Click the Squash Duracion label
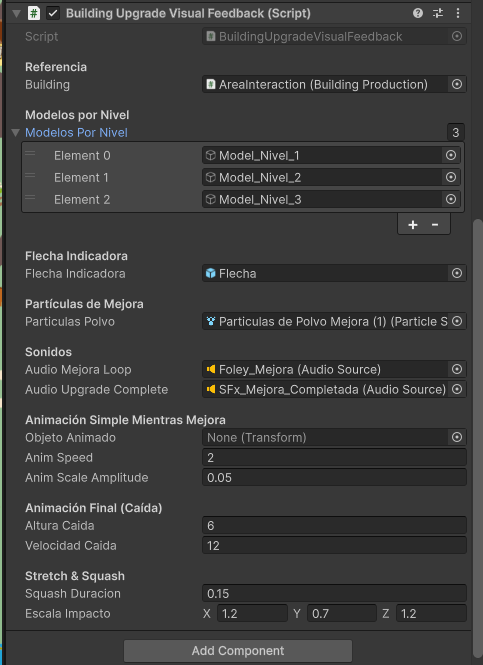Screen dimensions: 483x665 point(73,593)
